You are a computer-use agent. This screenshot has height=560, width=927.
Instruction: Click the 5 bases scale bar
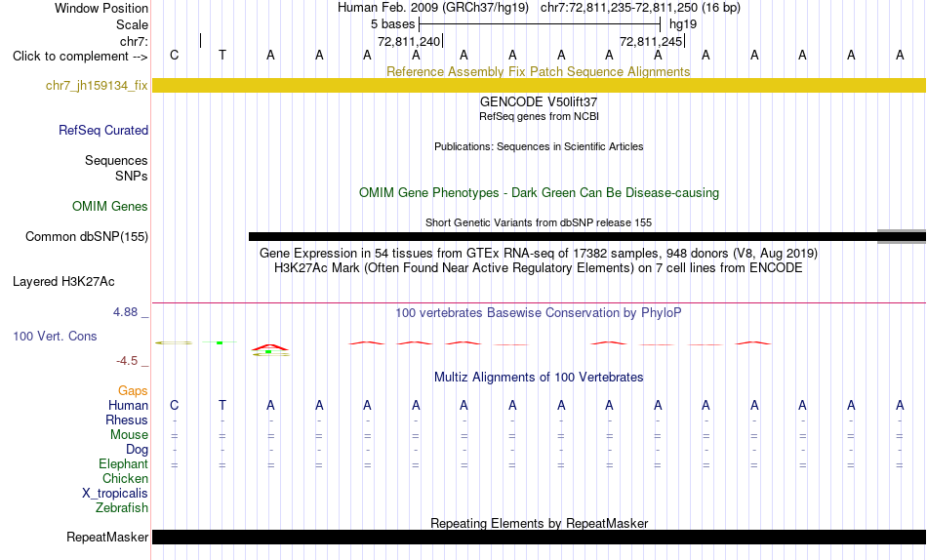click(x=540, y=24)
